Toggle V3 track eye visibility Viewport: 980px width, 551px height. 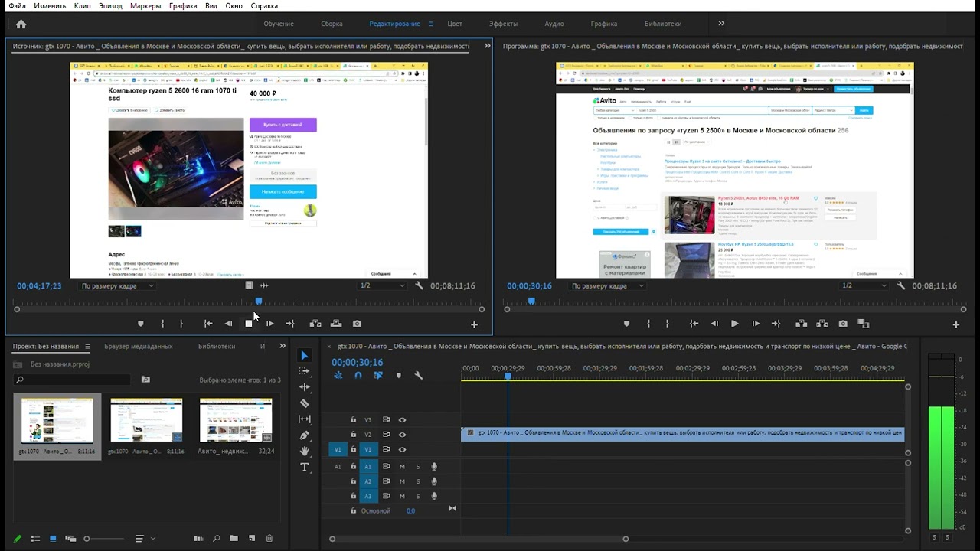402,419
